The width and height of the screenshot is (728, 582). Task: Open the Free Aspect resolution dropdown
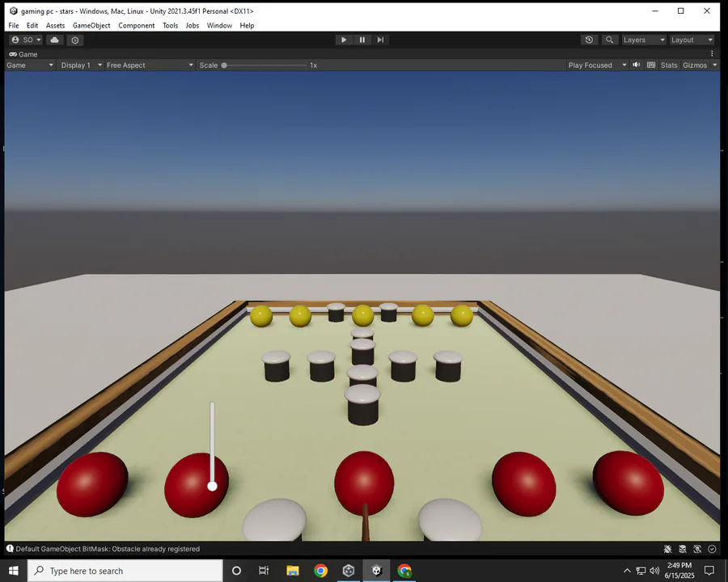(x=150, y=65)
